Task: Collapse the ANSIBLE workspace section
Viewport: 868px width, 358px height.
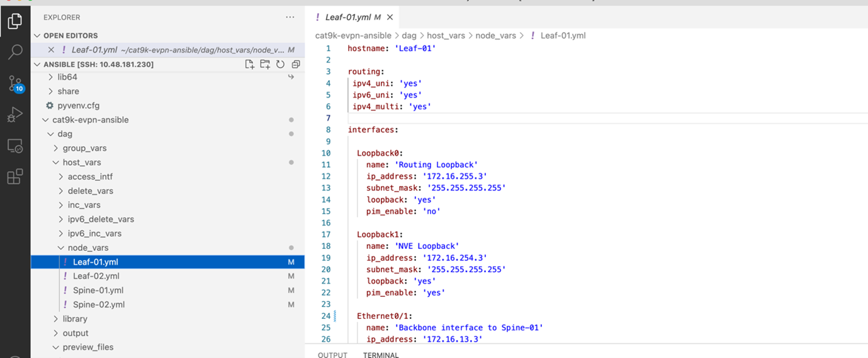Action: [x=38, y=64]
